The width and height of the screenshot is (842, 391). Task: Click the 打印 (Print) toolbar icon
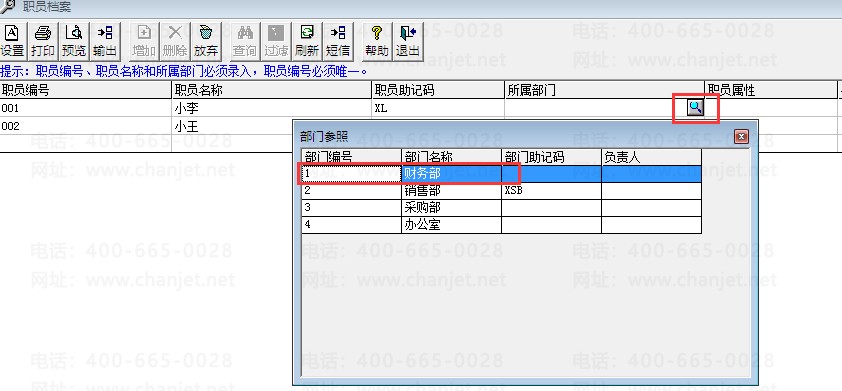point(43,41)
